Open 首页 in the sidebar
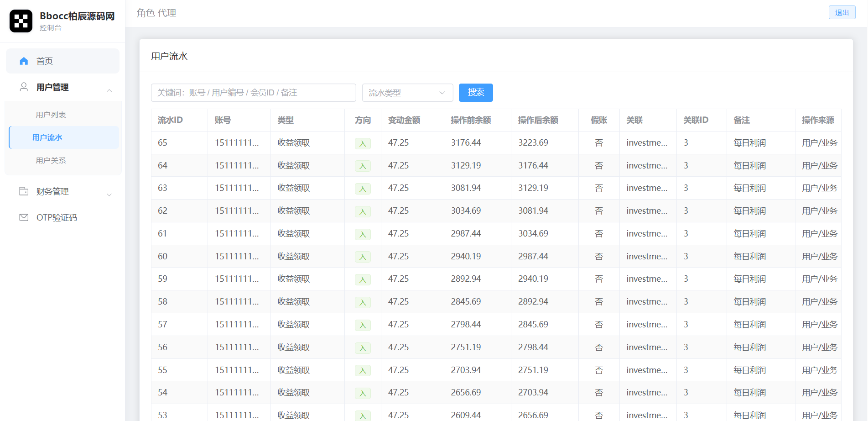 62,61
